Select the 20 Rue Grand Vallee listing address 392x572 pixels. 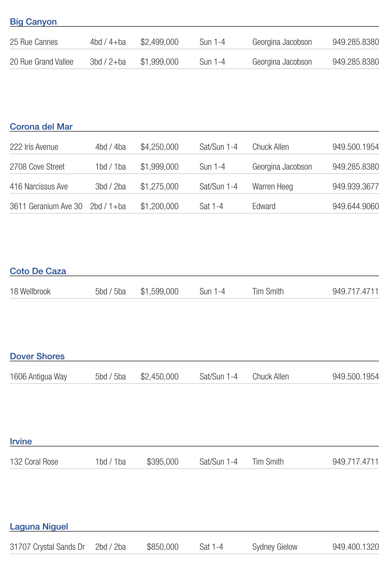coord(41,62)
